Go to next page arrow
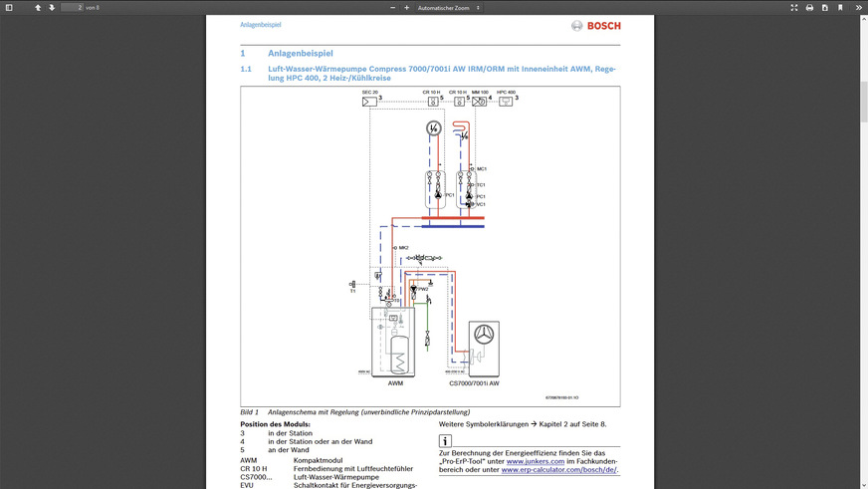The image size is (868, 489). click(x=52, y=7)
